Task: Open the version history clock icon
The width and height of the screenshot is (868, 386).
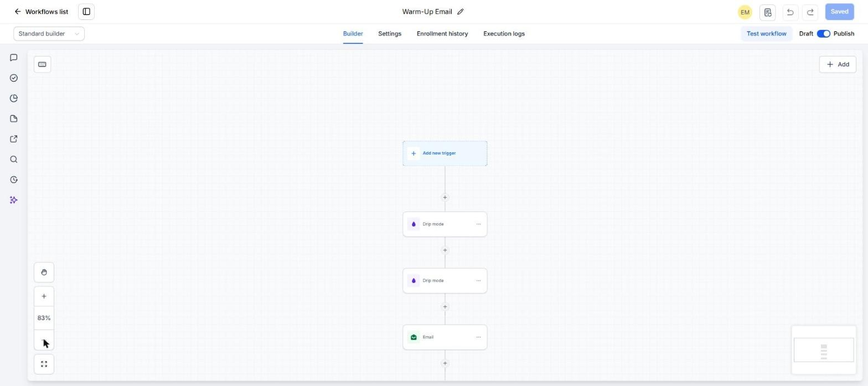Action: coord(14,179)
